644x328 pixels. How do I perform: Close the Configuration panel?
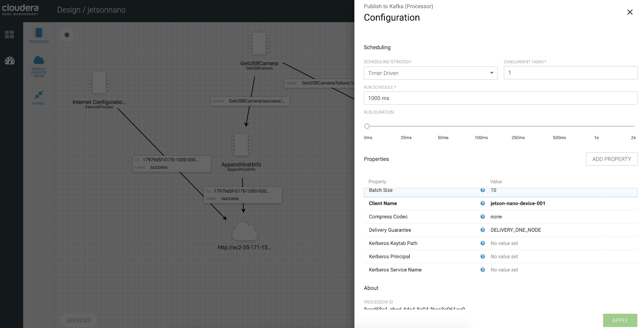click(x=630, y=12)
